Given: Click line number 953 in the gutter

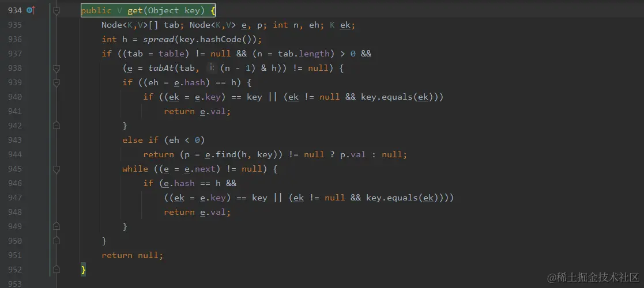Looking at the screenshot, I should 15,284.
